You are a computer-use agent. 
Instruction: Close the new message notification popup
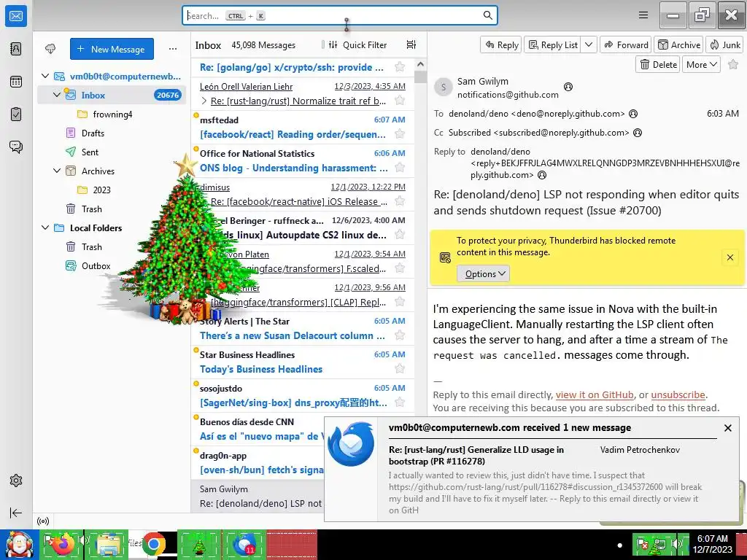(727, 427)
